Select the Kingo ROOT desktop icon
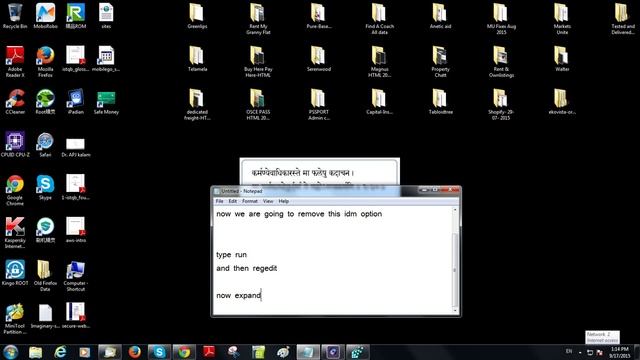 15,273
